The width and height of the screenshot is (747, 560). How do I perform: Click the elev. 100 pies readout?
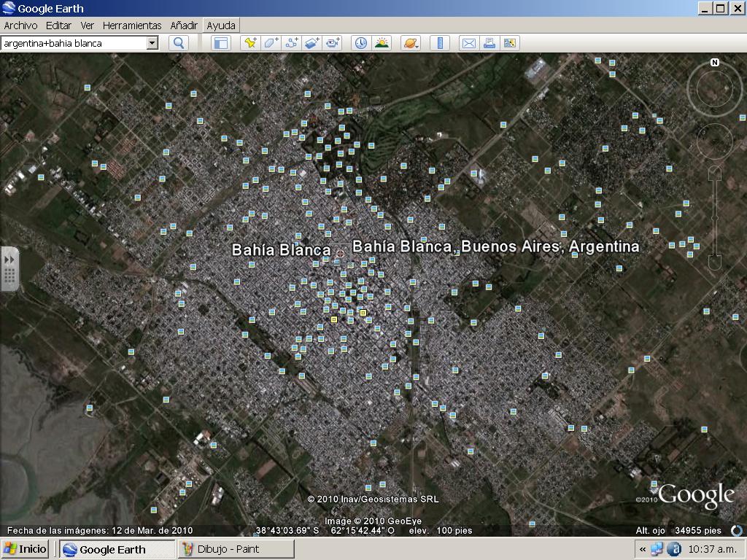point(440,531)
